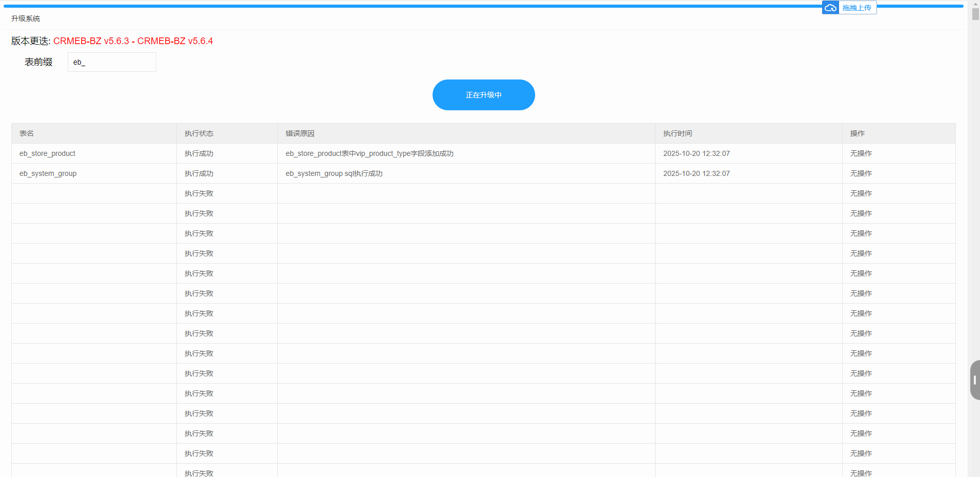Click the gray side panel handle
Image resolution: width=980 pixels, height=477 pixels.
click(x=975, y=380)
